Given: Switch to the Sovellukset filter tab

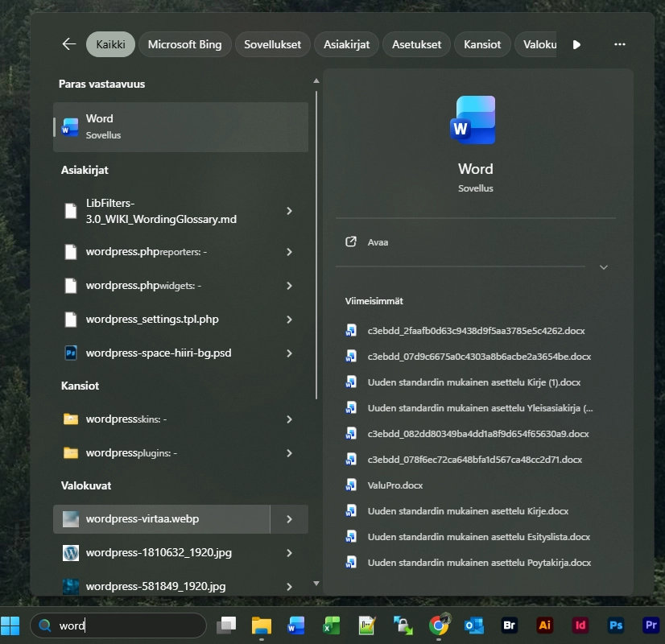Looking at the screenshot, I should (x=272, y=44).
